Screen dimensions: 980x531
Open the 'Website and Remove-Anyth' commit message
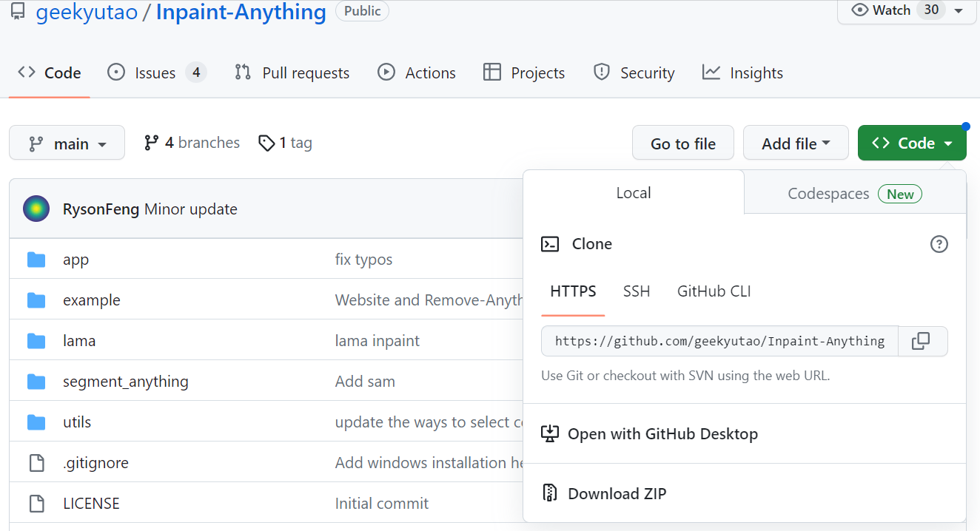[429, 300]
